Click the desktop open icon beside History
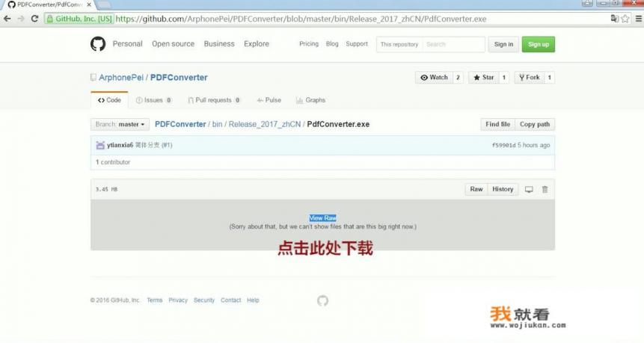644x343 pixels. pos(529,190)
